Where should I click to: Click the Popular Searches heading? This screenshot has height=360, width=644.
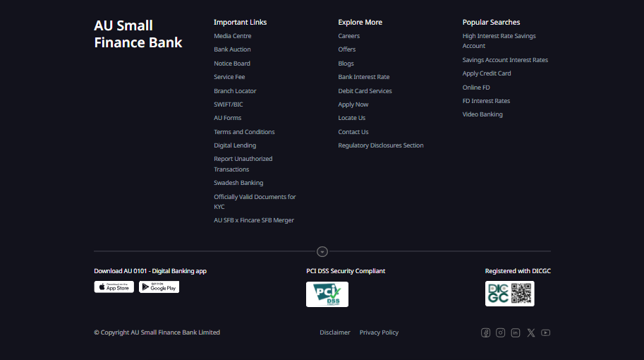click(491, 22)
